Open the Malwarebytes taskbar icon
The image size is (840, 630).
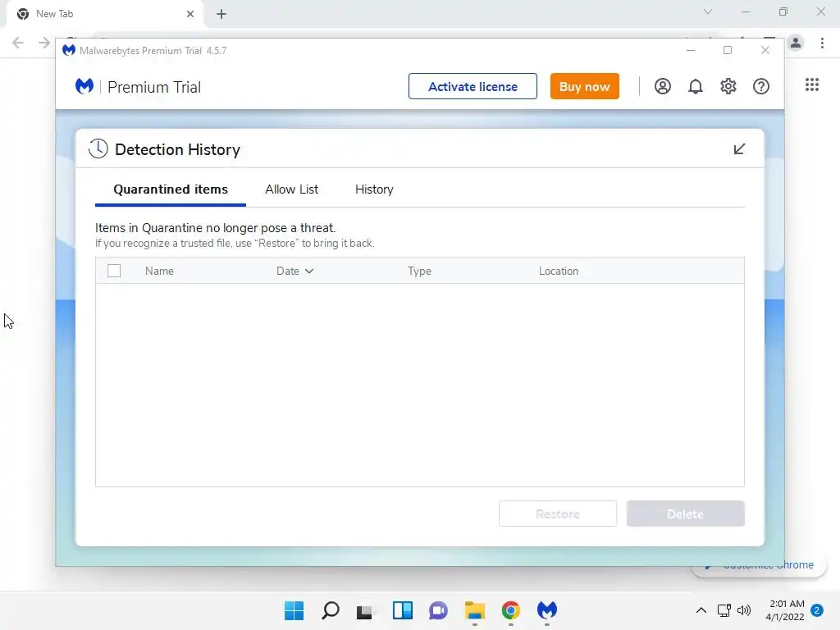pos(547,610)
